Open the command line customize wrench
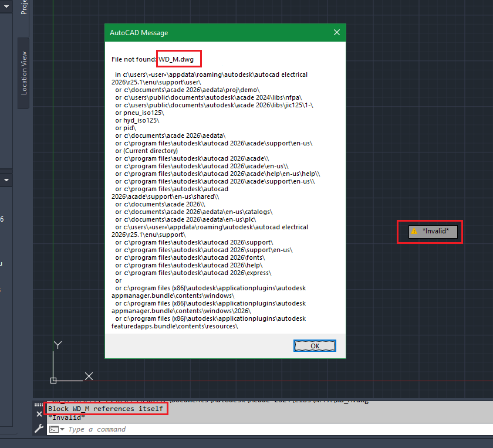This screenshot has width=493, height=448. (39, 429)
